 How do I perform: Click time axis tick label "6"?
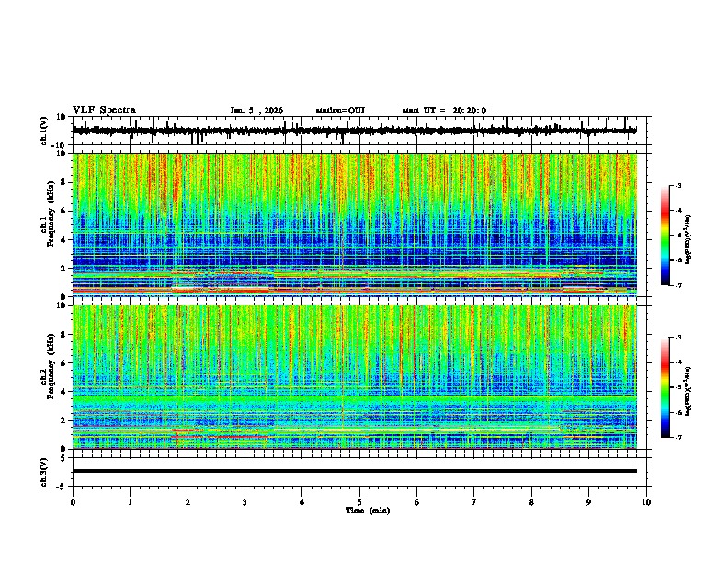pyautogui.click(x=417, y=502)
